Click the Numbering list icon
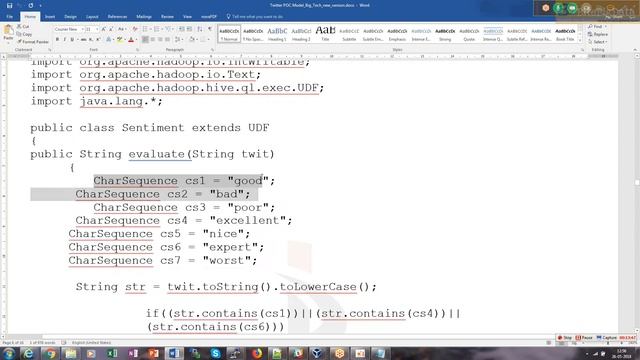640x360 pixels. click(x=157, y=29)
